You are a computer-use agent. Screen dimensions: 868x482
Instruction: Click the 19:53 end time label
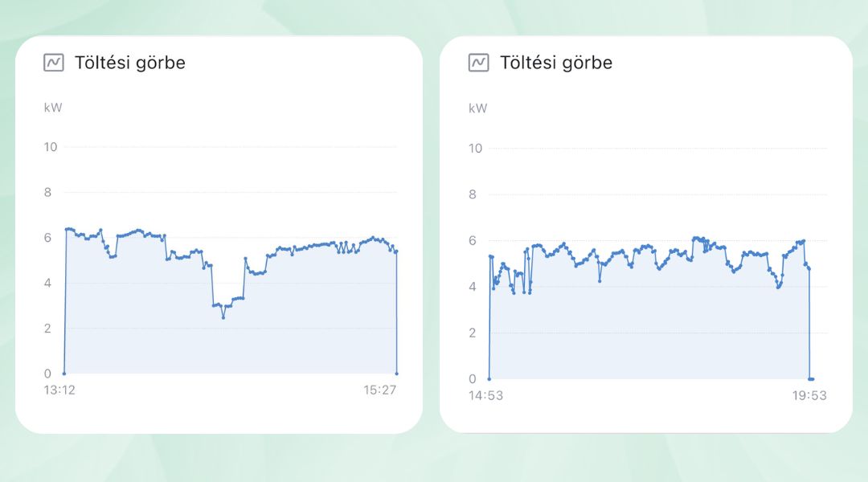point(809,395)
